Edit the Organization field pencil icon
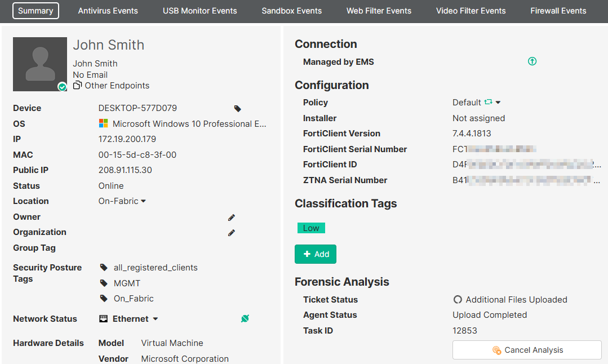Screen dimensions: 608x364 click(x=232, y=233)
